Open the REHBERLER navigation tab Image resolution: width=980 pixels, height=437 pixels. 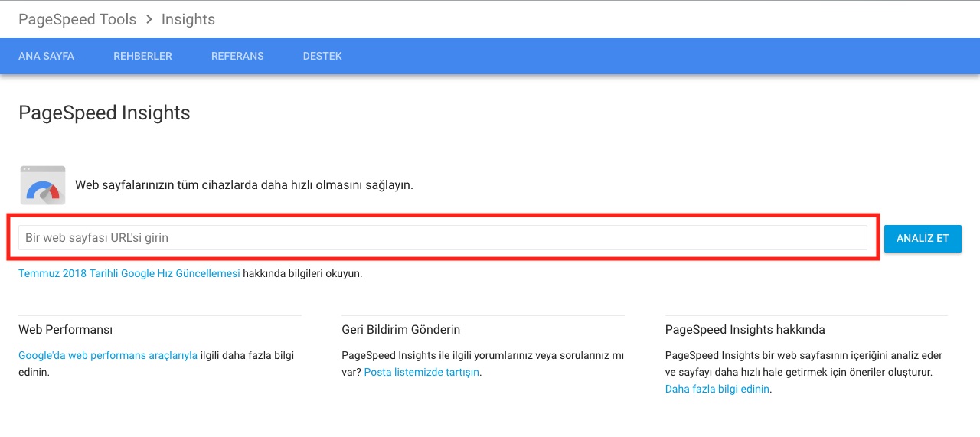pyautogui.click(x=142, y=56)
